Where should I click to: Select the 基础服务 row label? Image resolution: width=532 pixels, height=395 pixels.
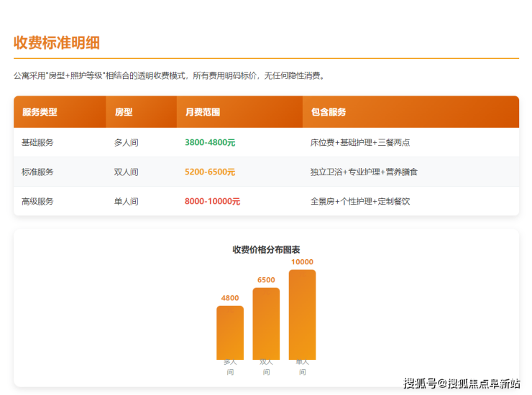[x=37, y=143]
